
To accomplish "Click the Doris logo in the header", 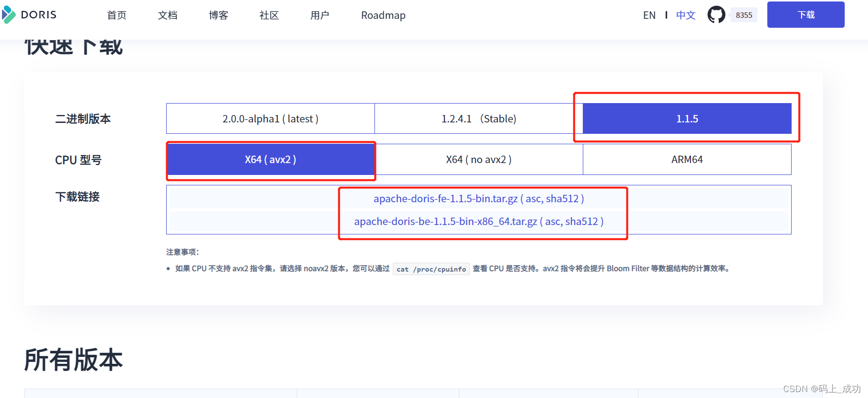I will coord(29,15).
